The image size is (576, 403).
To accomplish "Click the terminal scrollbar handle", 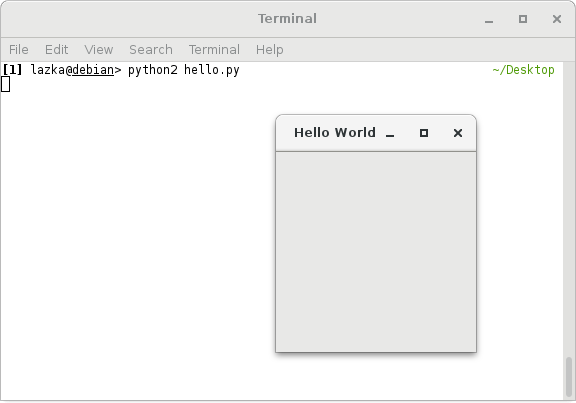I will click(x=569, y=377).
